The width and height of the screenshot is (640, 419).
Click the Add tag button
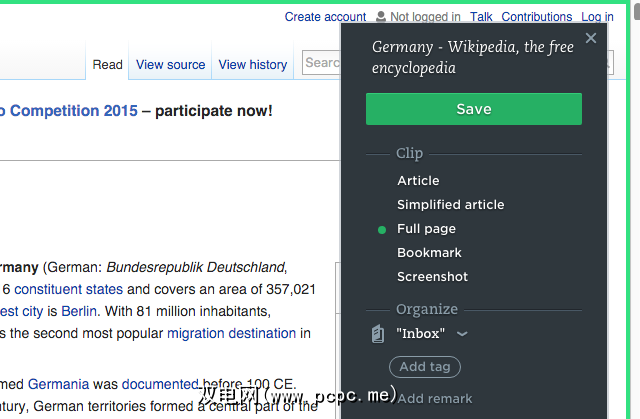(425, 367)
